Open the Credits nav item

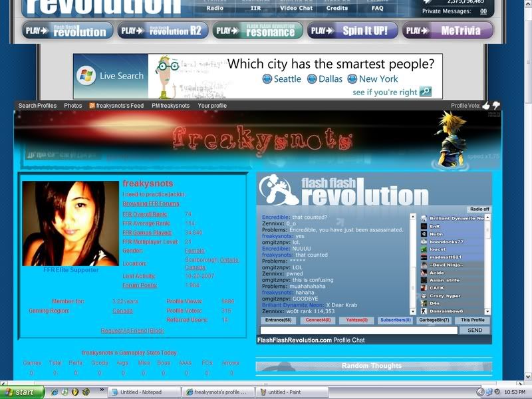[337, 8]
